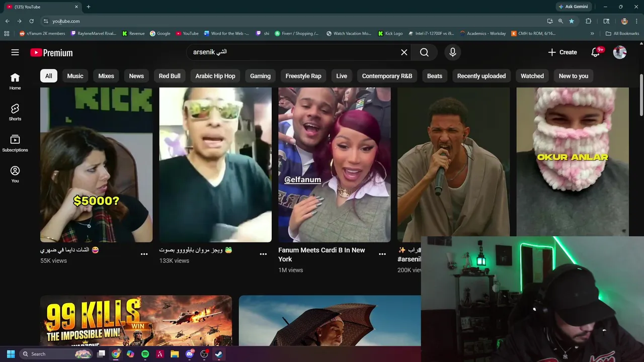
Task: Open the Create button
Action: (562, 52)
